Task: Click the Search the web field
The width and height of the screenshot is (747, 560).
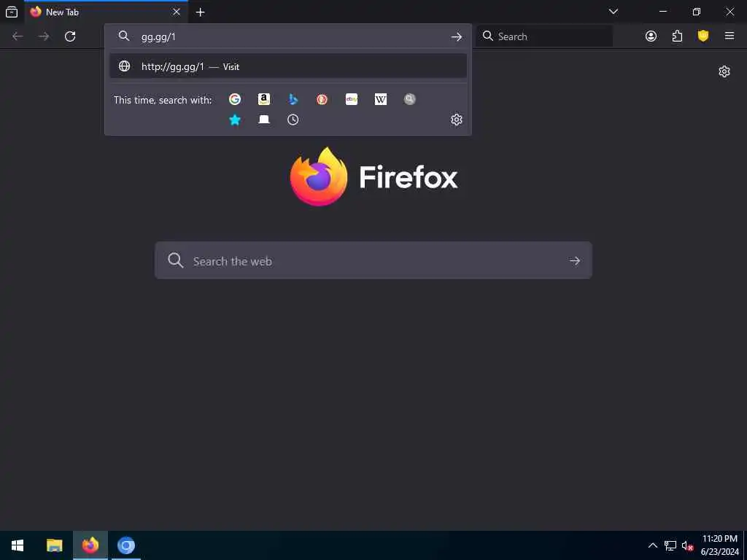Action: tap(373, 260)
